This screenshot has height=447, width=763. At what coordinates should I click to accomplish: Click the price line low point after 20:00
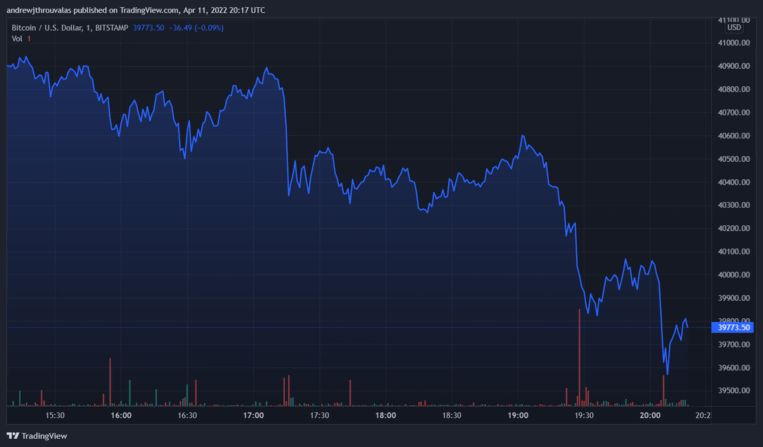click(x=667, y=373)
